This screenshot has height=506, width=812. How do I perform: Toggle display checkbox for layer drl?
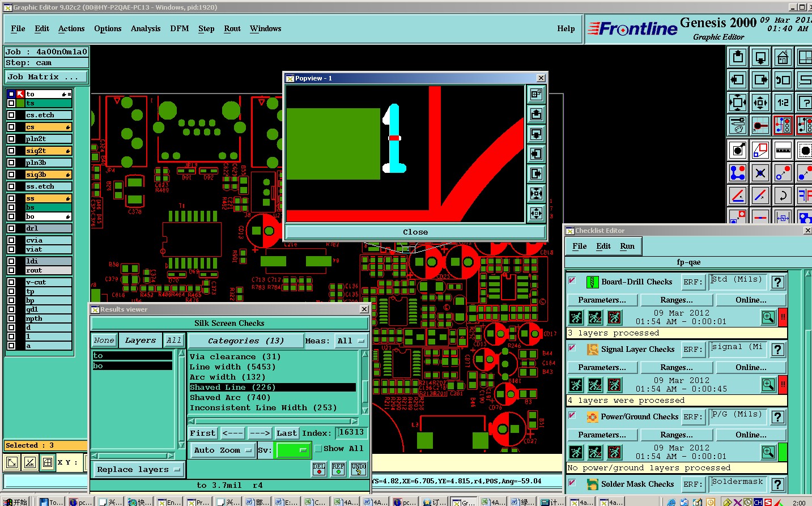11,228
